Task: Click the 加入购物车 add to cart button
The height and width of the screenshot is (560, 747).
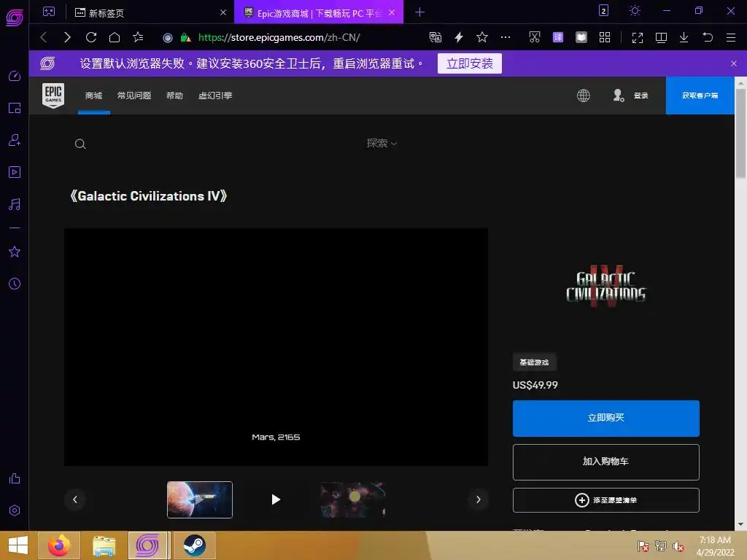Action: click(x=606, y=462)
